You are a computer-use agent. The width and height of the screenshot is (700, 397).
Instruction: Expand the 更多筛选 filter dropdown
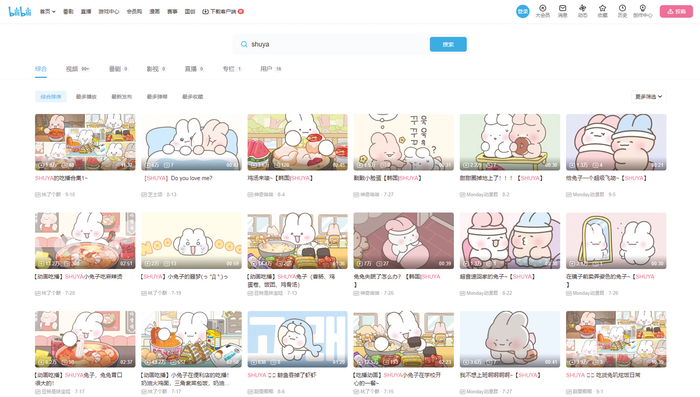click(x=649, y=96)
